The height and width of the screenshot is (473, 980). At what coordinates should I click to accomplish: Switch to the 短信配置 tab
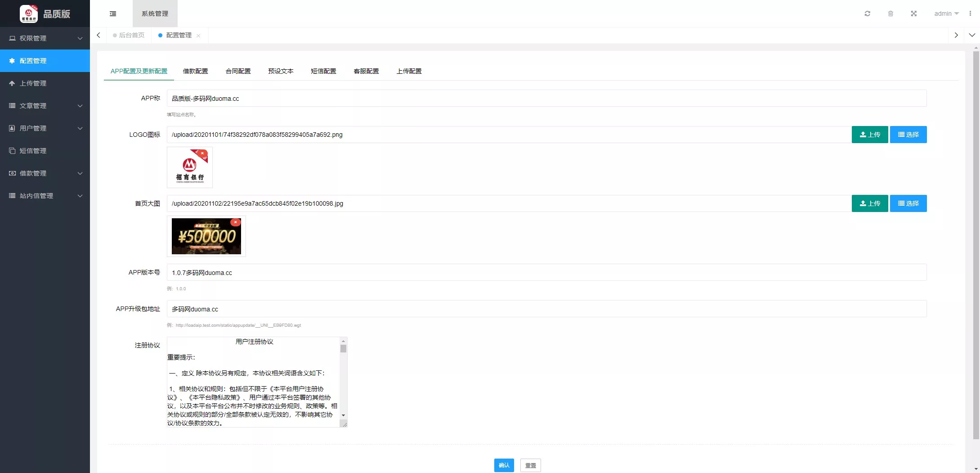click(x=323, y=71)
